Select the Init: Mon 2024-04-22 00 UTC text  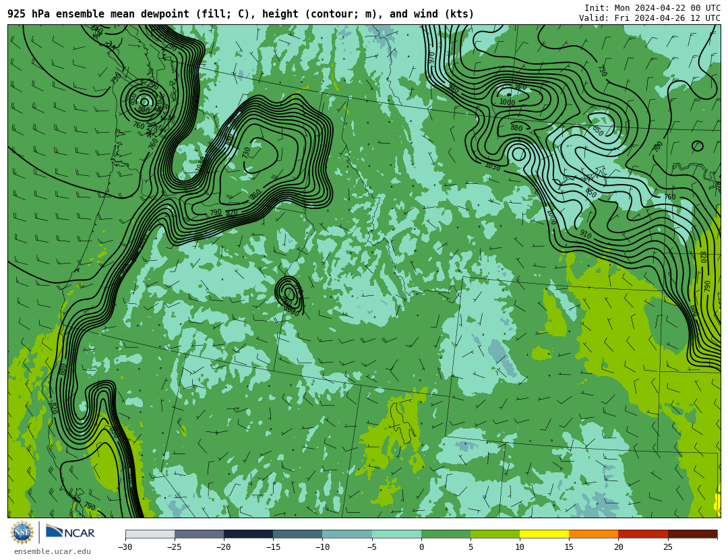pyautogui.click(x=653, y=8)
